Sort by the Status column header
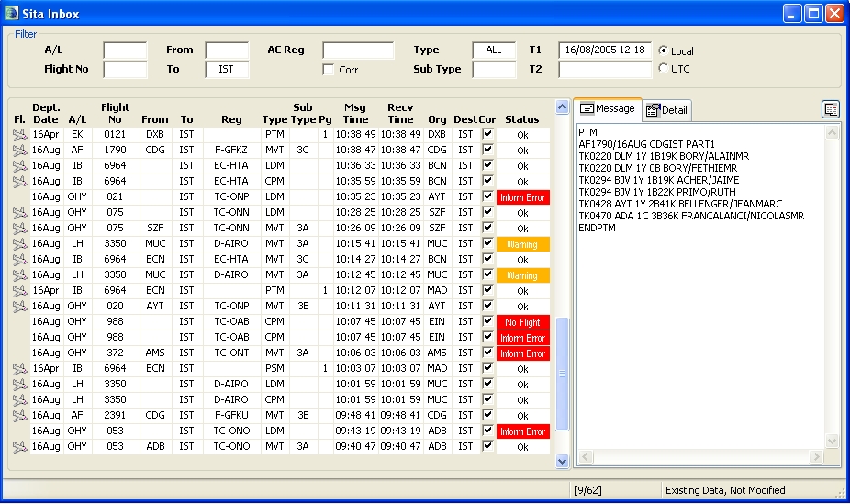This screenshot has width=850, height=504. point(522,119)
